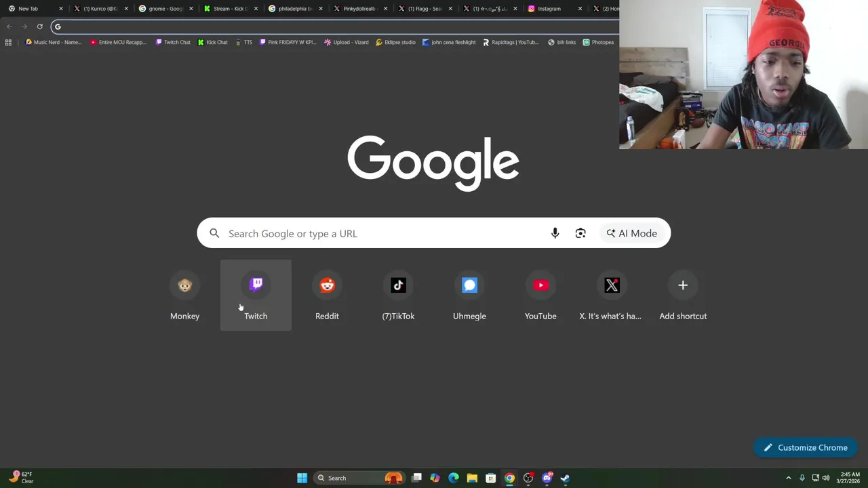This screenshot has width=868, height=488.
Task: Switch to the Flagg search X tab
Action: (x=425, y=9)
